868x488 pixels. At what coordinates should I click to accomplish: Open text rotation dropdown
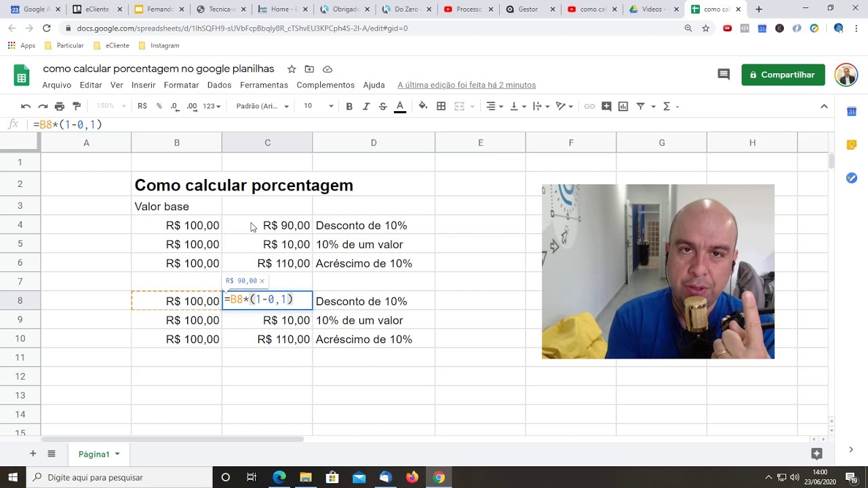(564, 106)
